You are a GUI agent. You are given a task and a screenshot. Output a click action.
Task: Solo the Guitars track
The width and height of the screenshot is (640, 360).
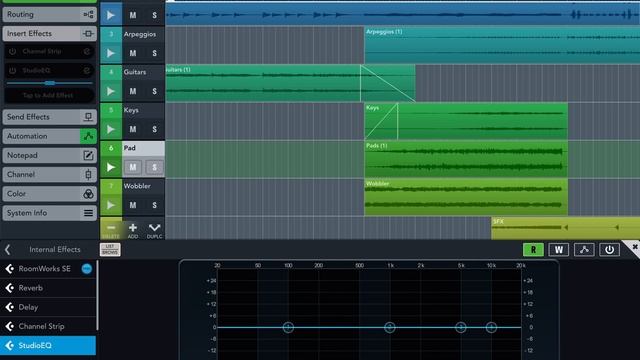click(154, 91)
